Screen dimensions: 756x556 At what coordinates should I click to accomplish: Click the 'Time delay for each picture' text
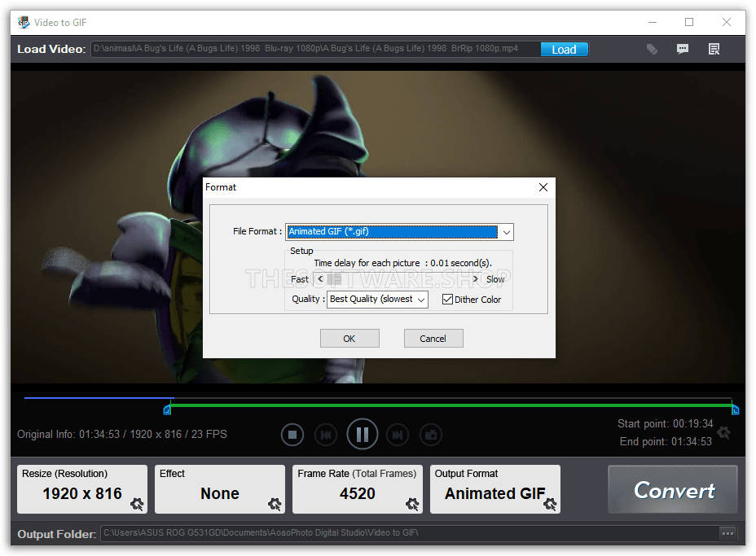367,263
